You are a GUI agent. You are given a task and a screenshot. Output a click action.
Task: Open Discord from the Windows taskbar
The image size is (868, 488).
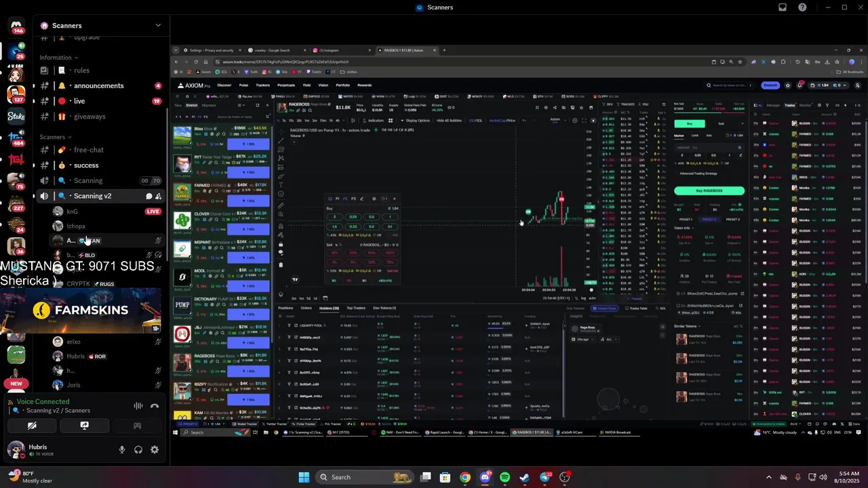(x=485, y=477)
